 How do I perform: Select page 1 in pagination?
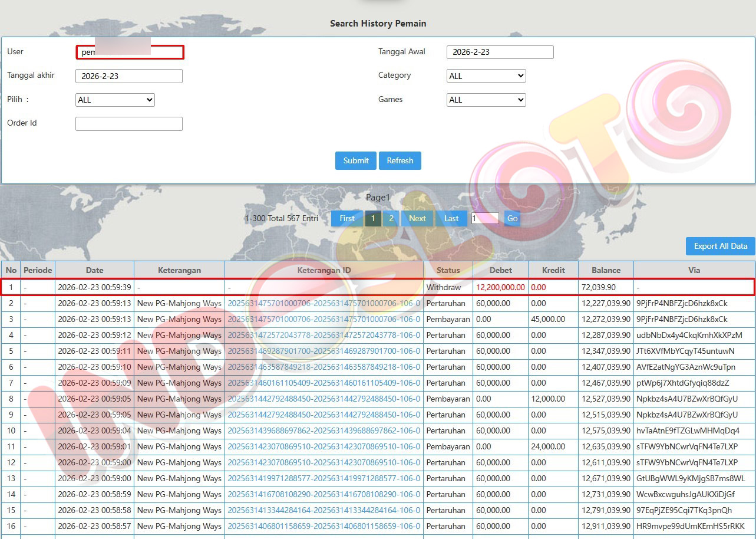(373, 218)
